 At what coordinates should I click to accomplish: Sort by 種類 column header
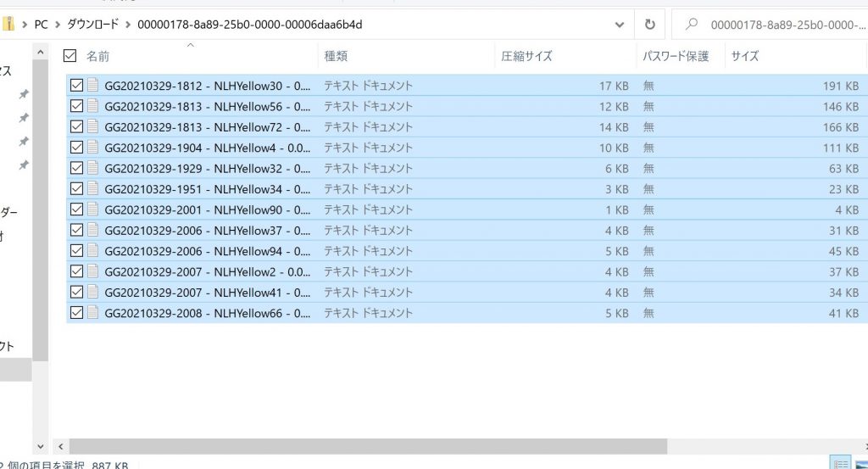click(x=336, y=56)
